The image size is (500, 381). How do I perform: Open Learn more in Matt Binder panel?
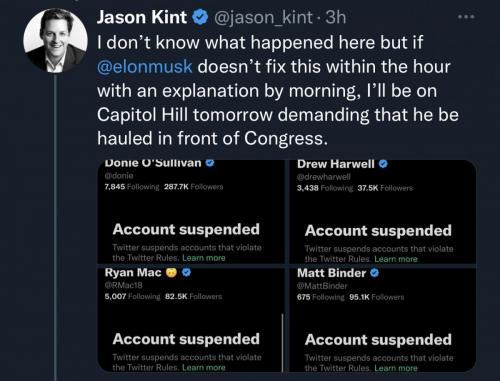396,368
